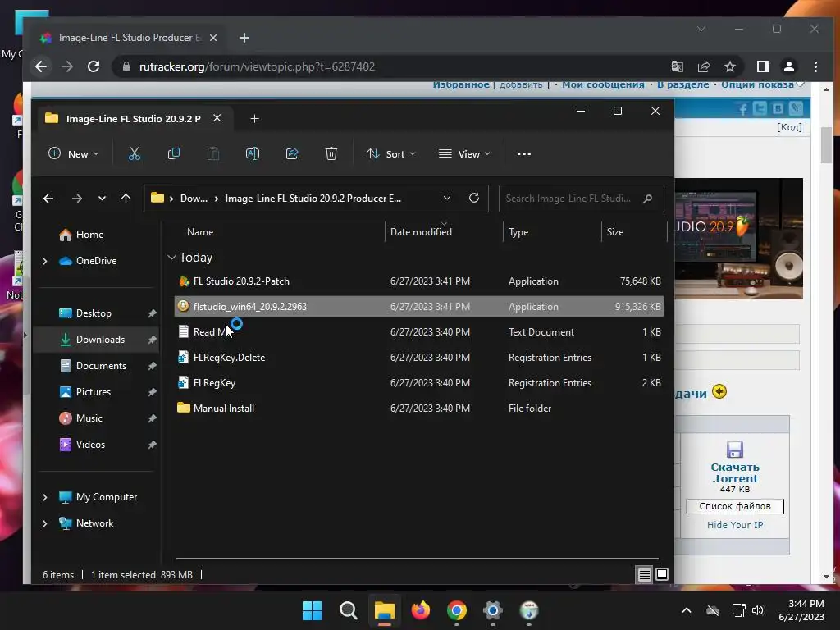Open taskbar Search

(x=348, y=610)
